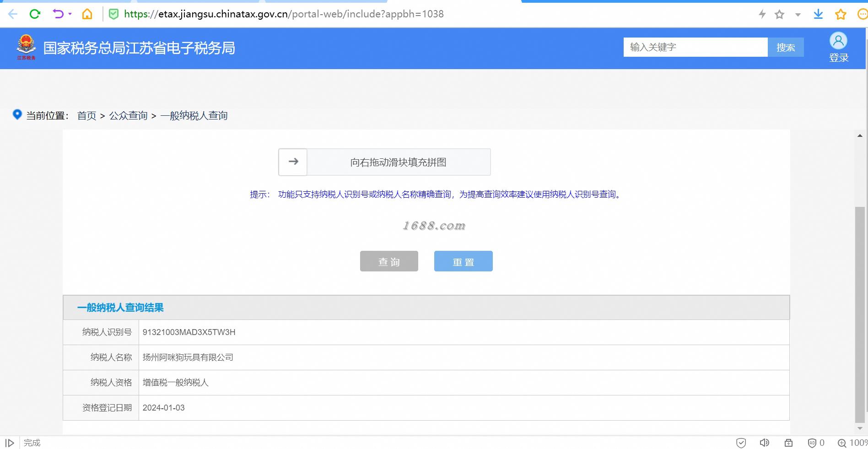The height and width of the screenshot is (449, 868).
Task: Click the 纳税人名称 label cell
Action: [x=101, y=357]
